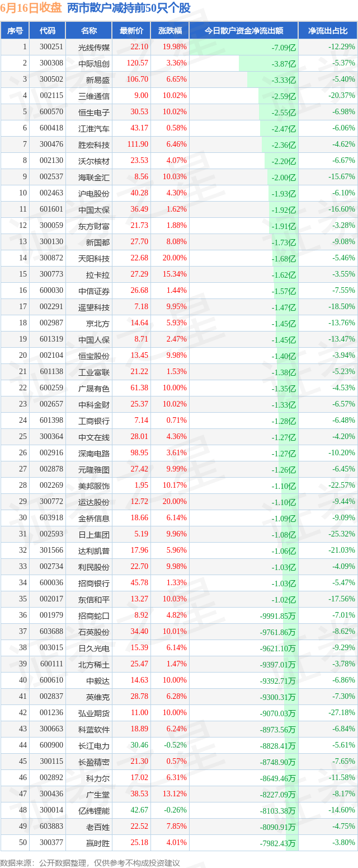The width and height of the screenshot is (358, 868).
Task: Click outflow -2.00亿 for 海联金汇
Action: (284, 177)
